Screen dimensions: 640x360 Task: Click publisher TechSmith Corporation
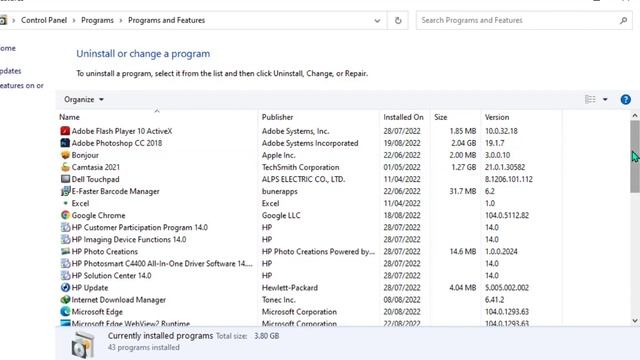point(300,167)
